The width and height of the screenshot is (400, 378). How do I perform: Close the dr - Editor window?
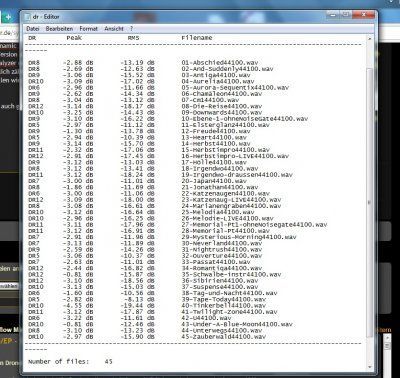pos(363,14)
